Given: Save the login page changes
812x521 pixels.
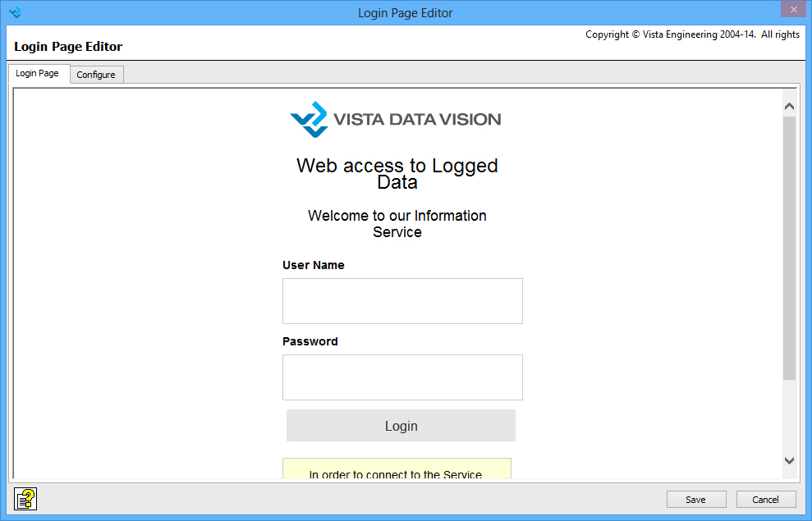Looking at the screenshot, I should click(696, 500).
